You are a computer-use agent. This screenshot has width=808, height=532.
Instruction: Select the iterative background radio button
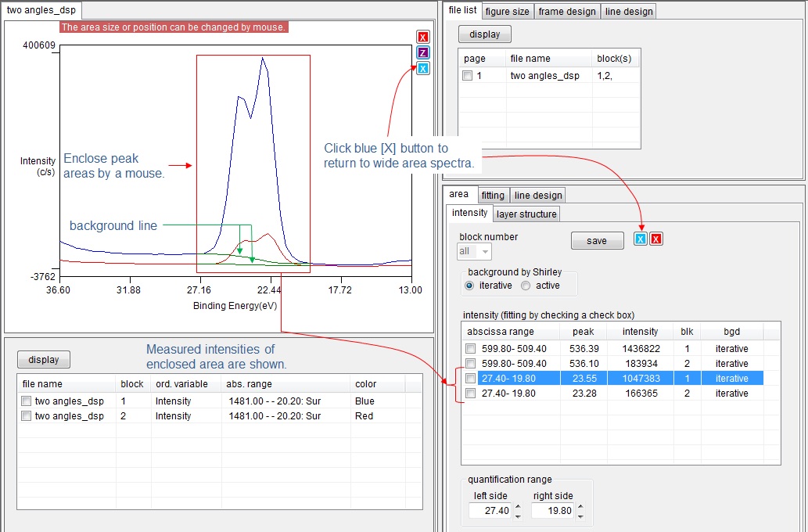(469, 286)
